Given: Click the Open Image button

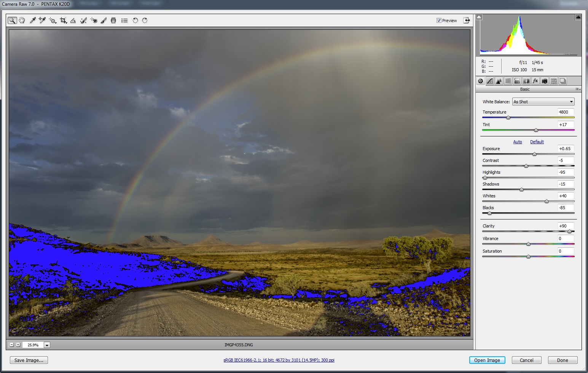Looking at the screenshot, I should coord(487,360).
